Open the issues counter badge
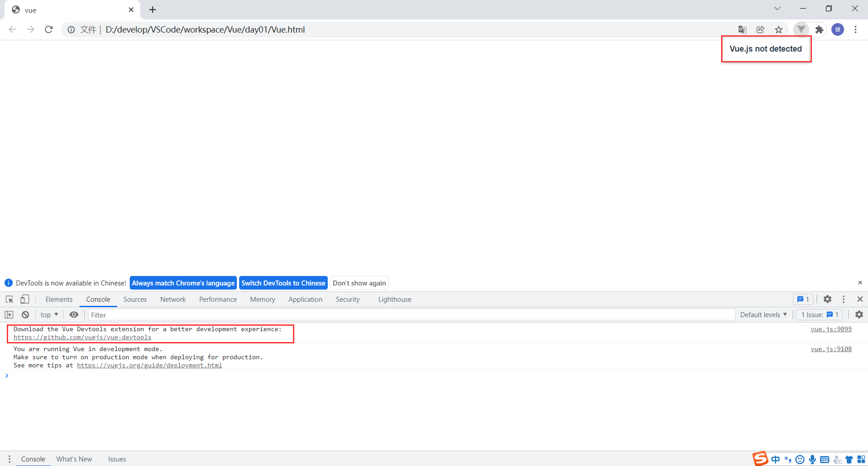868x466 pixels. click(x=803, y=299)
